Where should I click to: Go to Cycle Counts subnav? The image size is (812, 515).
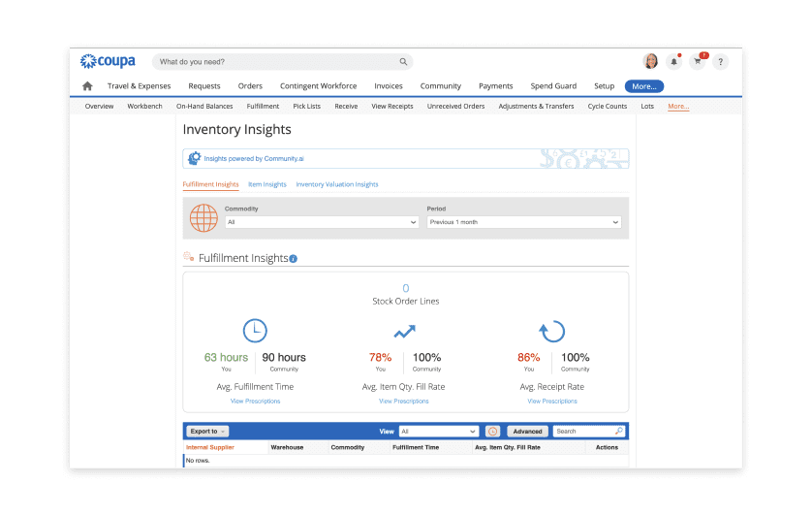608,107
